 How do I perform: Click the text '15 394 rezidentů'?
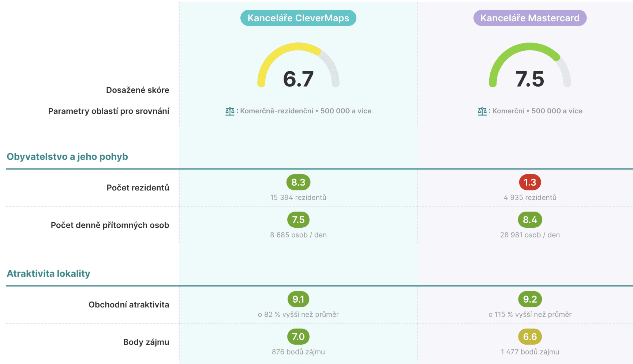298,197
